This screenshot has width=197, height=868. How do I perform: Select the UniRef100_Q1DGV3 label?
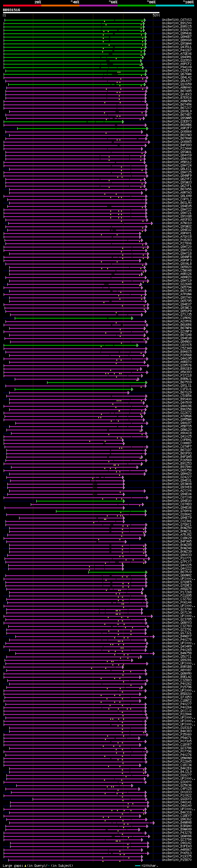click(x=177, y=799)
